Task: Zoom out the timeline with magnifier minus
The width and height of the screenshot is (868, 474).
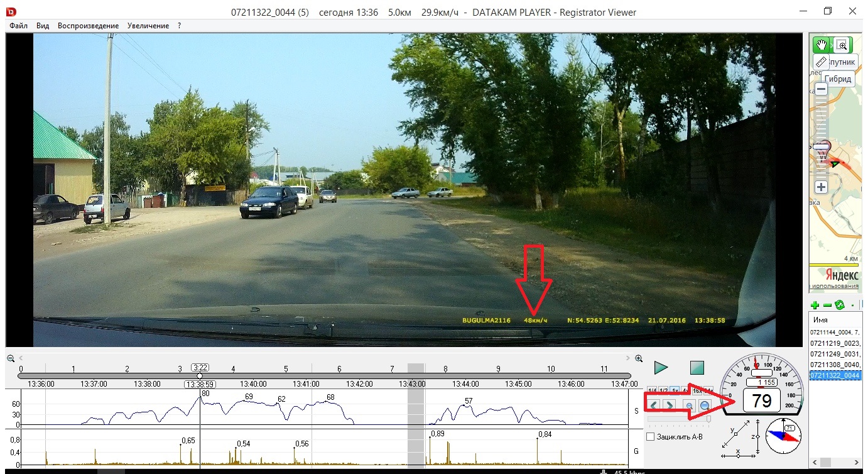Action: [x=11, y=358]
